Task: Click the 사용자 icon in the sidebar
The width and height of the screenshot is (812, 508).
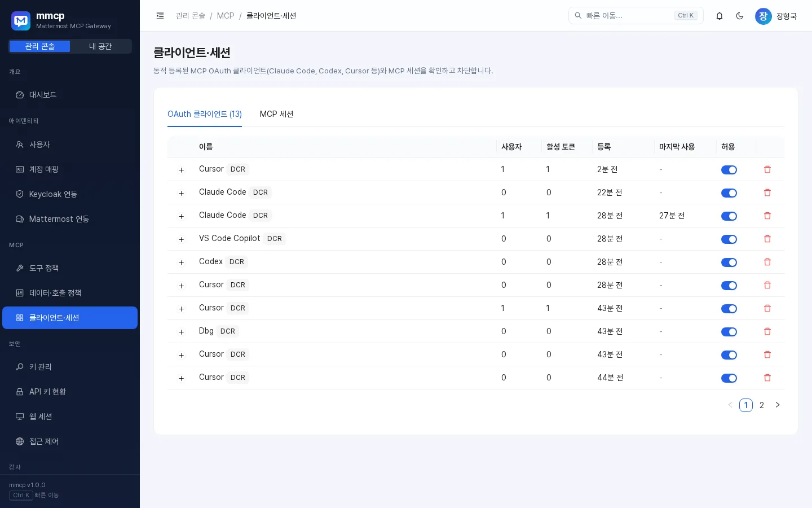Action: [x=20, y=144]
